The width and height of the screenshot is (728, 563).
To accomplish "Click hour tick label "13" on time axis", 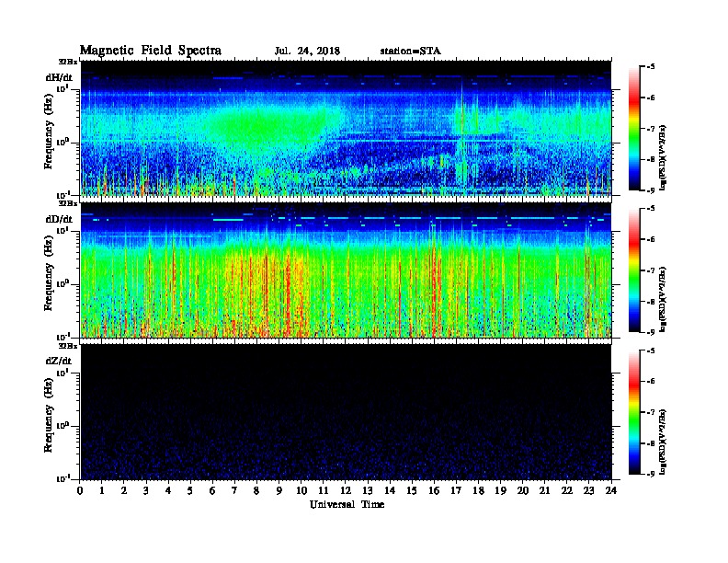I will tap(368, 490).
